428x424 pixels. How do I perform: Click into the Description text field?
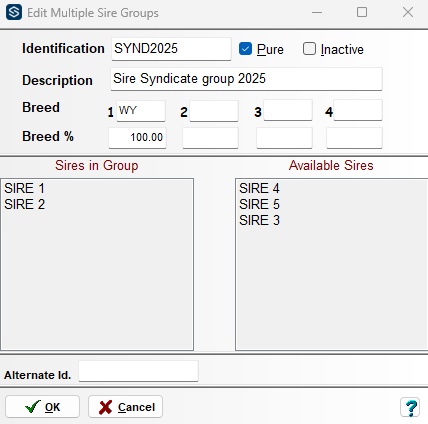coord(246,79)
